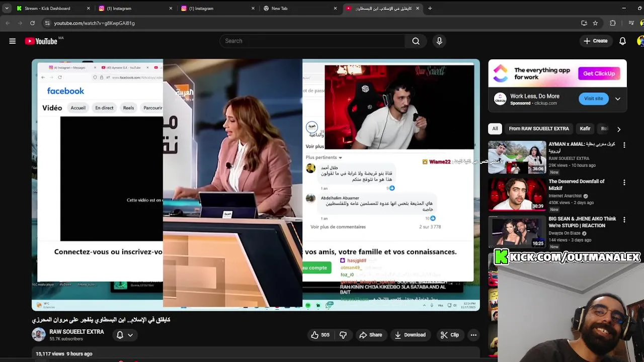Like the video with 505 likes
Viewport: 644px width, 362px height.
click(x=320, y=335)
